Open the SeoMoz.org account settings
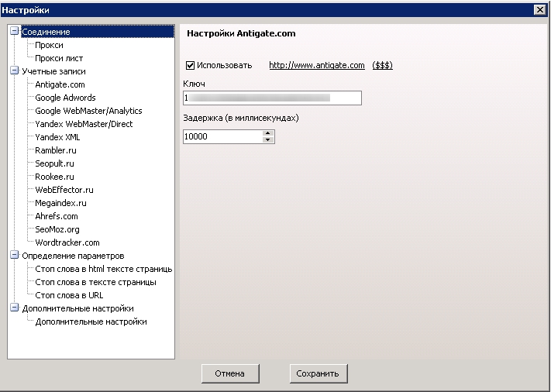Viewport: 551px width, 392px height. 57,229
